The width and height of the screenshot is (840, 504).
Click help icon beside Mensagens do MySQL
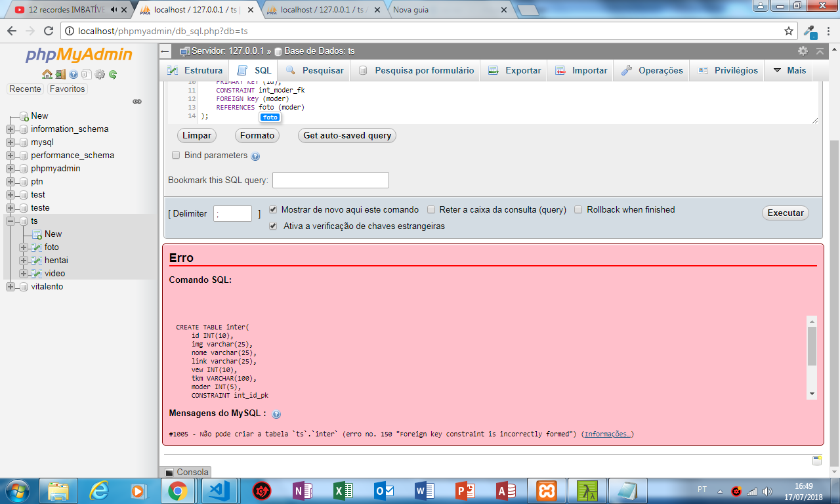pos(276,414)
